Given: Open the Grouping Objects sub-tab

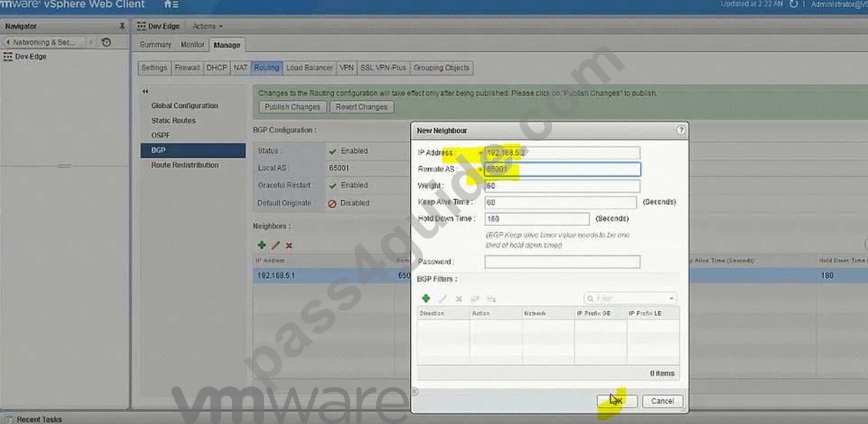Looking at the screenshot, I should tap(442, 68).
